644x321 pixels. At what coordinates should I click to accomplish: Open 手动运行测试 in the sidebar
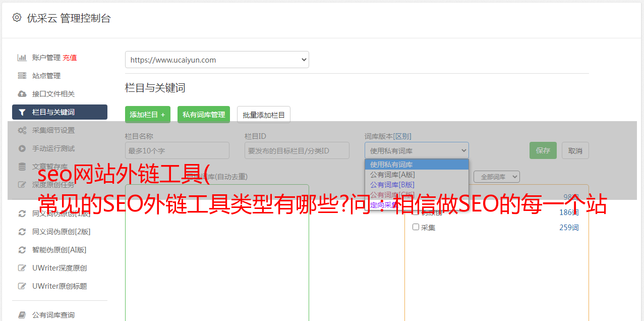click(53, 148)
